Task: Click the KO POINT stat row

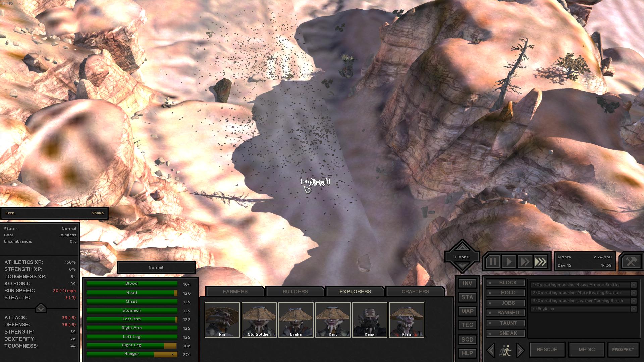Action: point(40,284)
